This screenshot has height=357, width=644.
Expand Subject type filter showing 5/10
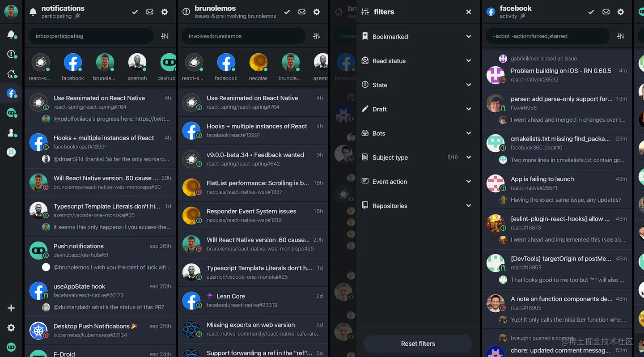tap(418, 157)
